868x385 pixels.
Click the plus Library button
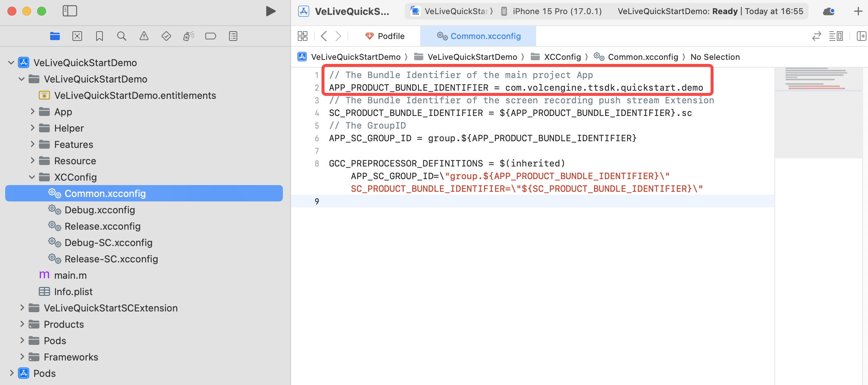[858, 12]
